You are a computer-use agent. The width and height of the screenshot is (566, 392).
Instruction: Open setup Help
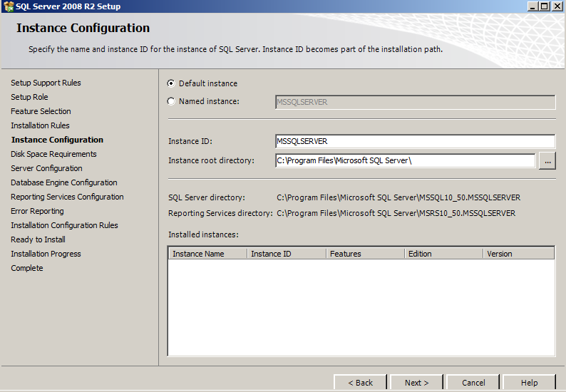(529, 383)
